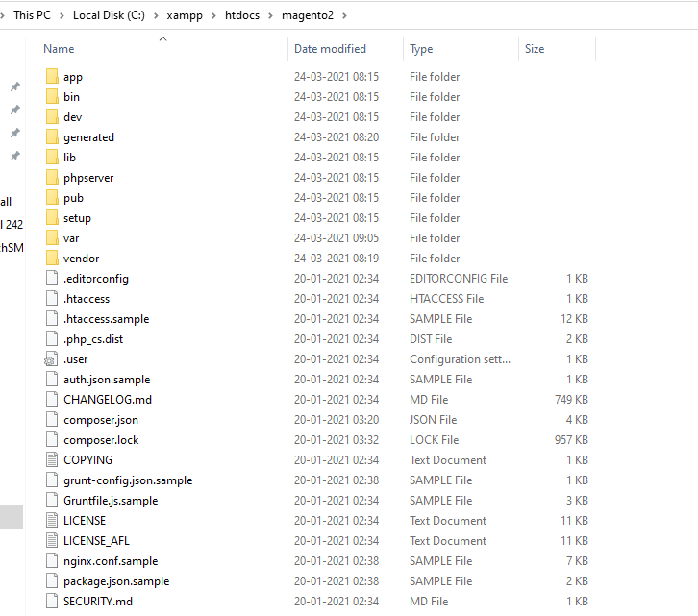Image resolution: width=698 pixels, height=616 pixels.
Task: Sort by Date modified column header
Action: pyautogui.click(x=330, y=48)
